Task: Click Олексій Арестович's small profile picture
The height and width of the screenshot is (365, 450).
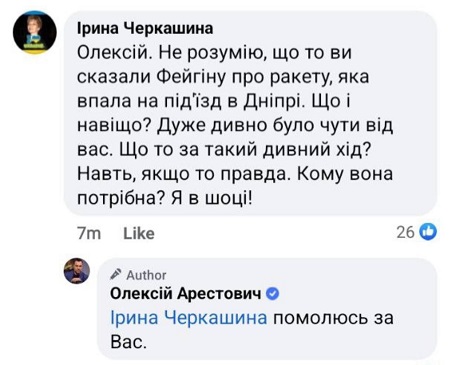Action: coord(77,270)
